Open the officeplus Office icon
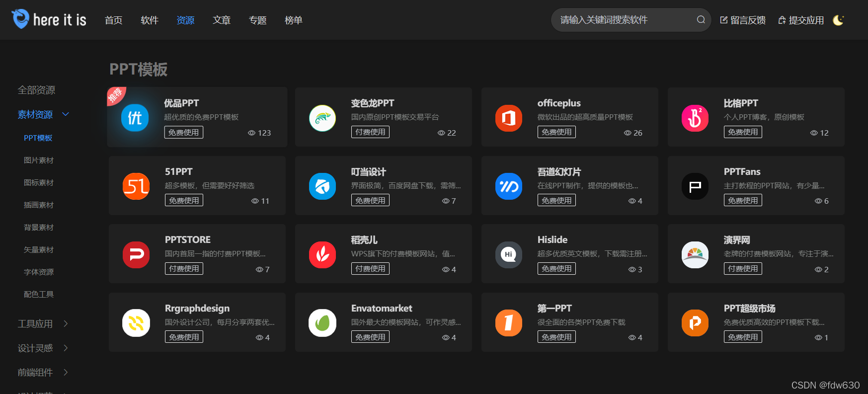The image size is (868, 394). pos(509,118)
